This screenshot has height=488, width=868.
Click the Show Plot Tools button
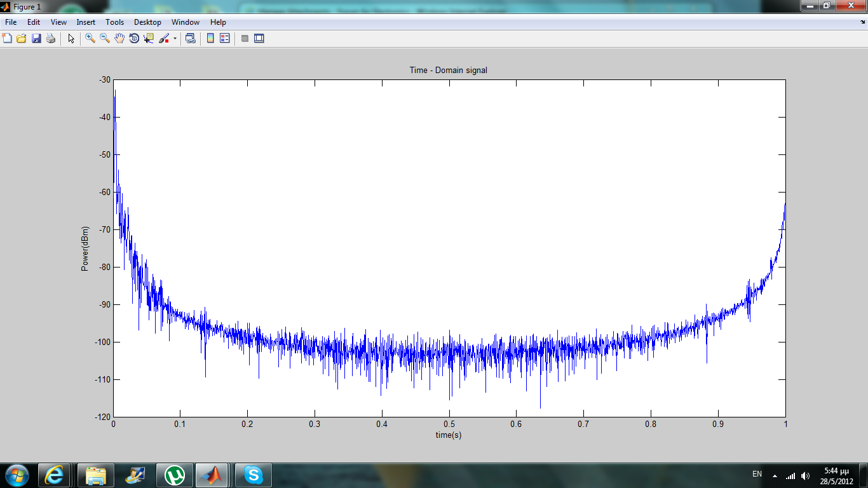pos(259,39)
